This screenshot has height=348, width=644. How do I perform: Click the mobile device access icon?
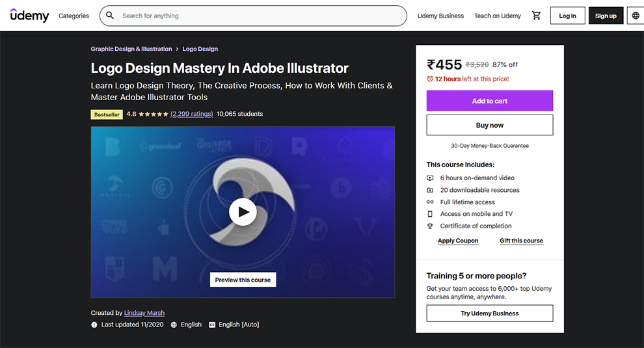point(430,214)
